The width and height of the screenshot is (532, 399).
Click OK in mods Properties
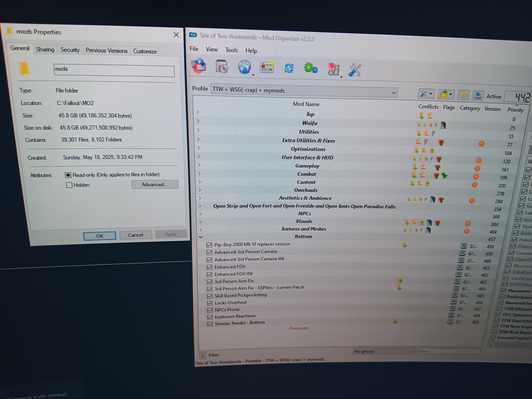(x=100, y=236)
